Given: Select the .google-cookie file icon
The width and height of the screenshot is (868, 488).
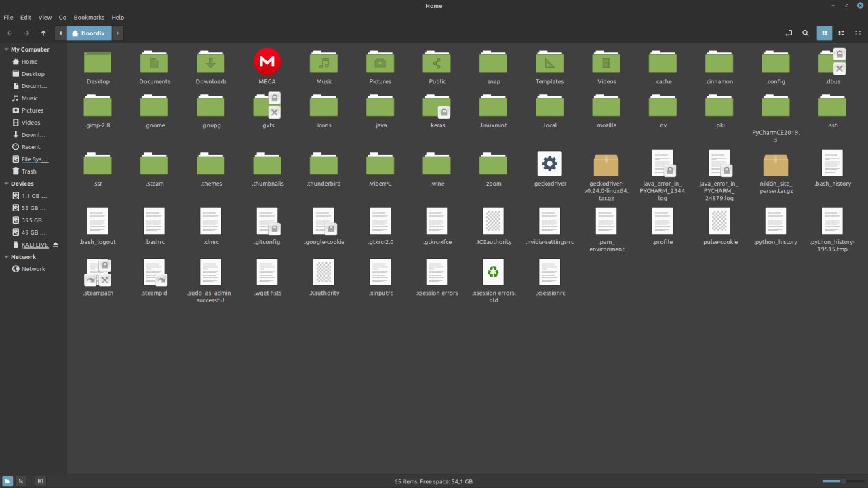Looking at the screenshot, I should [x=323, y=221].
